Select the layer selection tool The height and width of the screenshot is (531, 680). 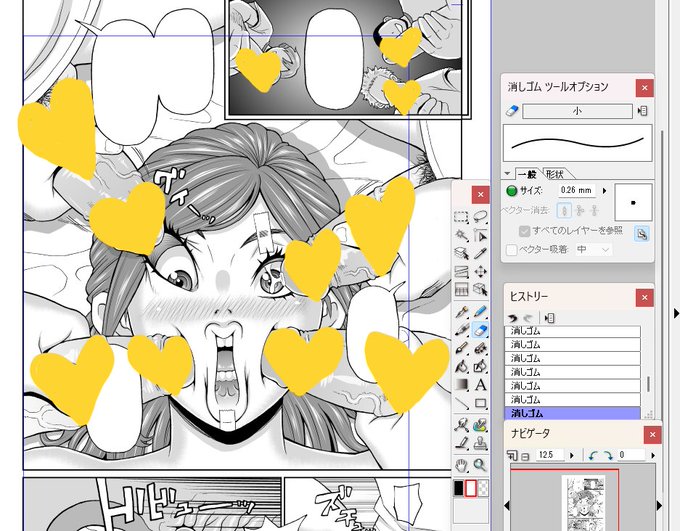pos(461,253)
